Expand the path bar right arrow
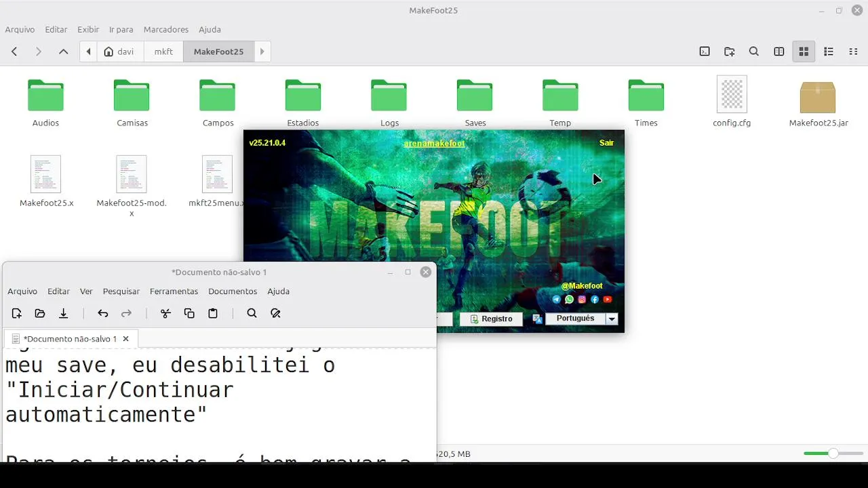The height and width of the screenshot is (488, 868). coord(262,52)
